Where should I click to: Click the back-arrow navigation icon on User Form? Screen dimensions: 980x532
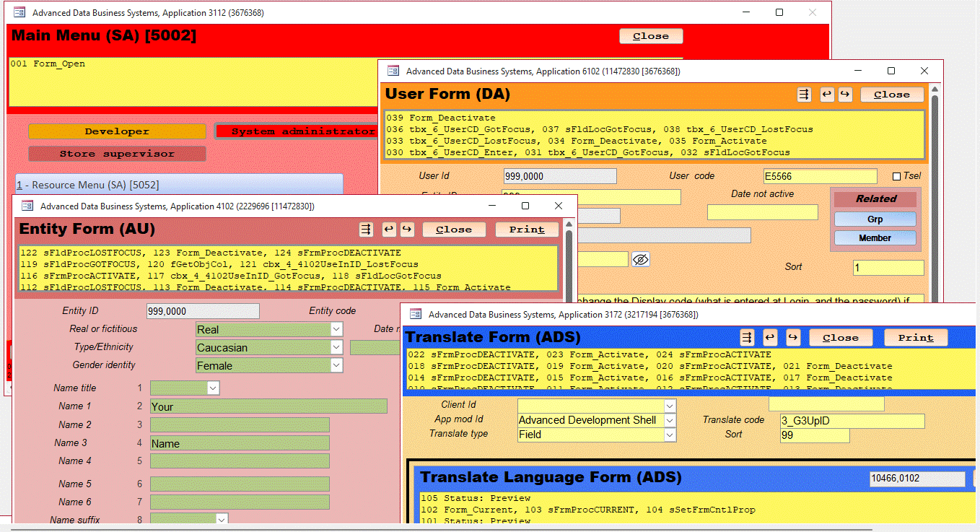(826, 94)
